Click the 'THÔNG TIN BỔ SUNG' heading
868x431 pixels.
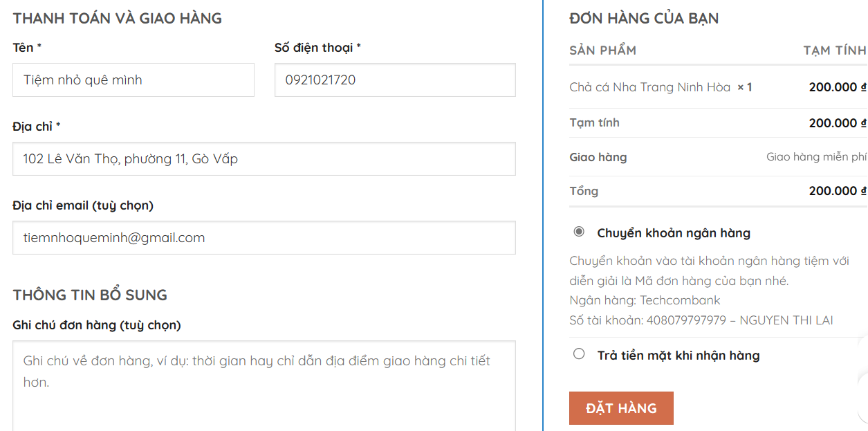tap(90, 295)
